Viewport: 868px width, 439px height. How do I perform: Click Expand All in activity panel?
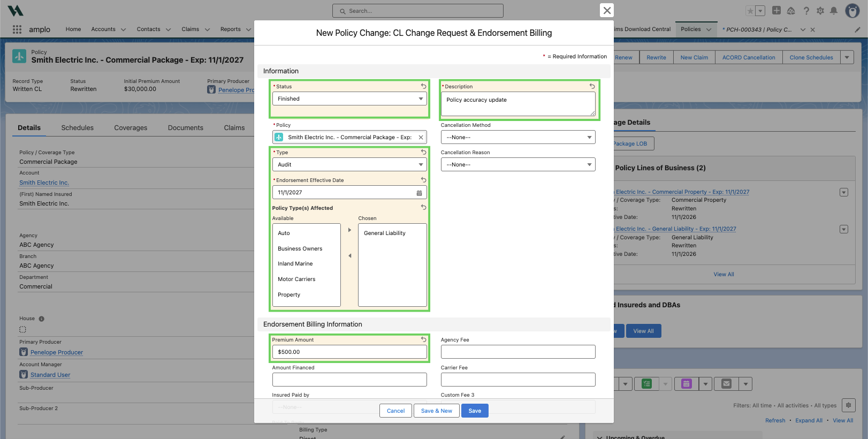click(809, 421)
